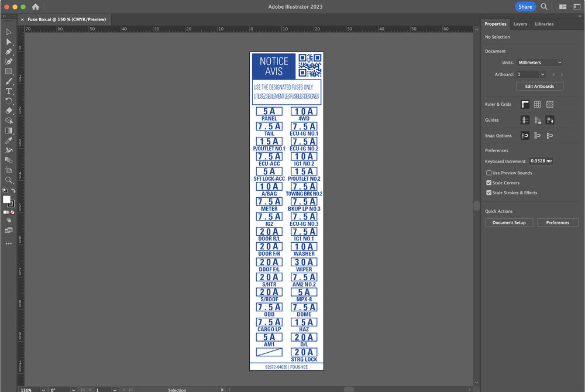
Task: Toggle Show Guides icon
Action: click(525, 120)
